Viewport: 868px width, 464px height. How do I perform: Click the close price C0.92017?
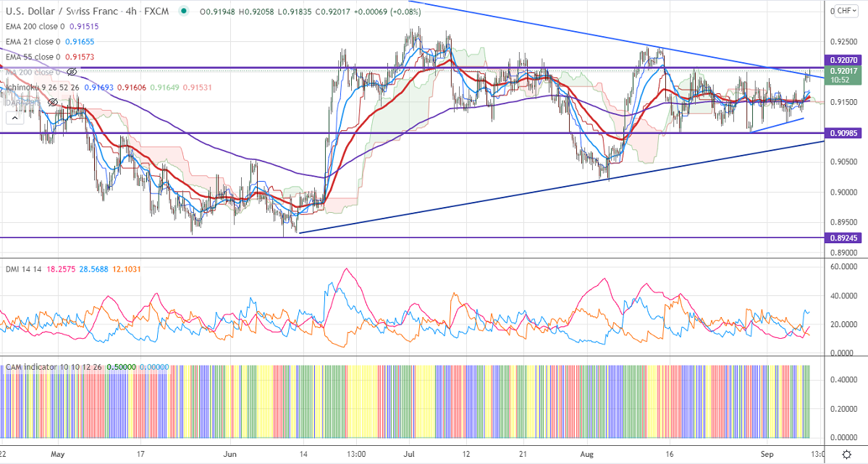click(x=333, y=11)
